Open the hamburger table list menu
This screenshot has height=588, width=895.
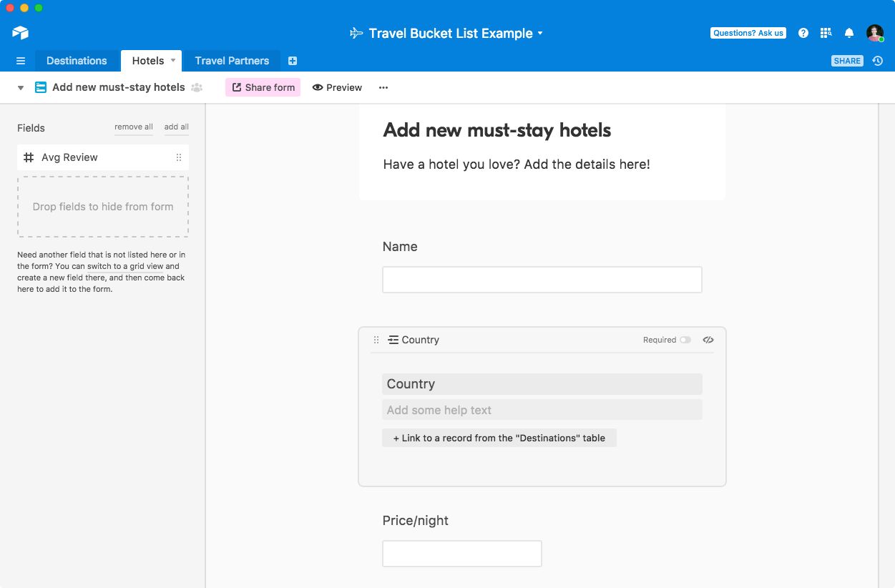coord(21,61)
